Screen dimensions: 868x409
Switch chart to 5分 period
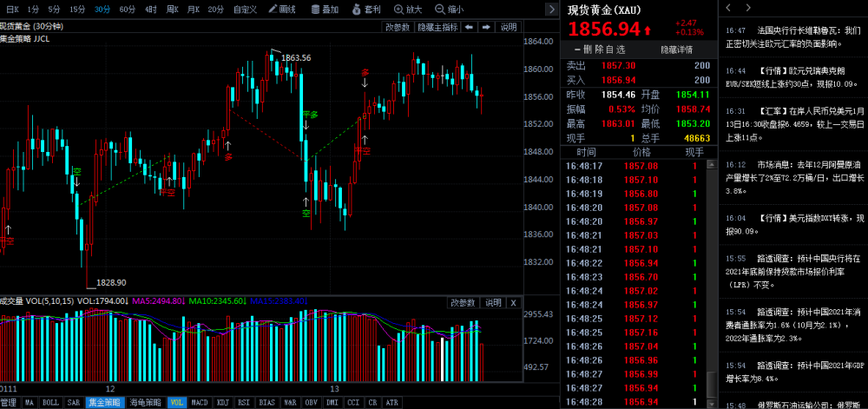[x=54, y=9]
